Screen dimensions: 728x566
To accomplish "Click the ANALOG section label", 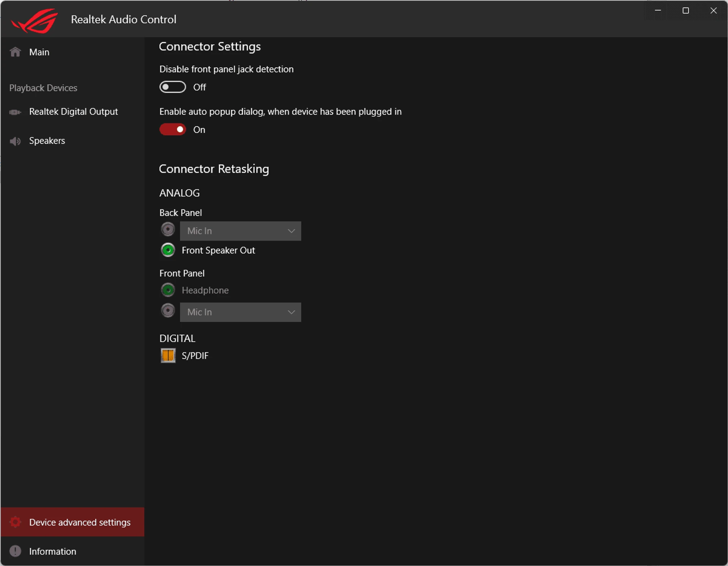I will [x=179, y=193].
